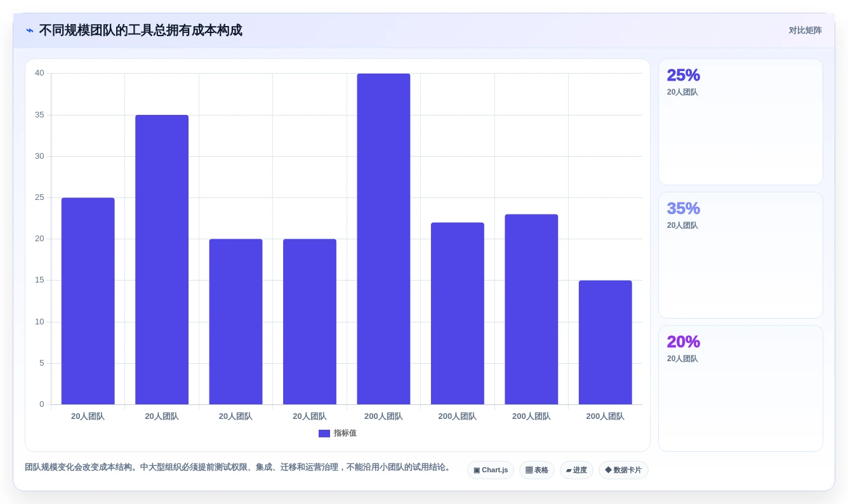The image size is (848, 504).
Task: Click the tallest bar reaching 40
Action: coord(383,239)
